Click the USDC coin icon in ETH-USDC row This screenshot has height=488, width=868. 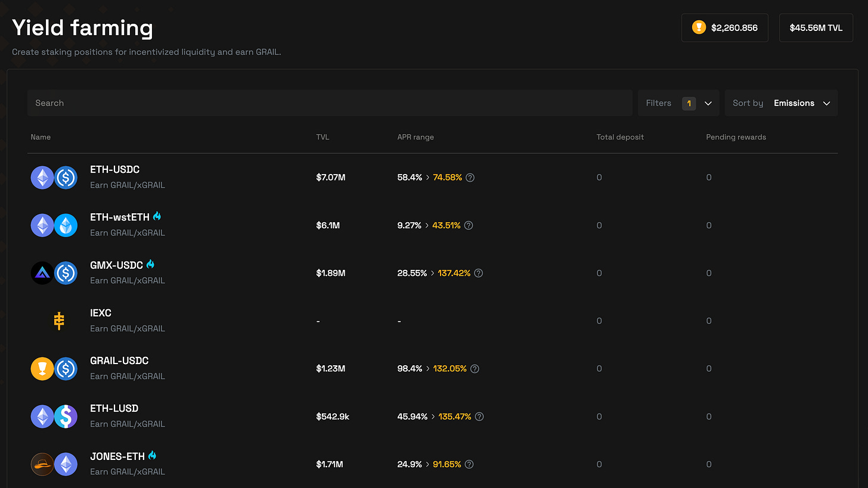click(66, 178)
